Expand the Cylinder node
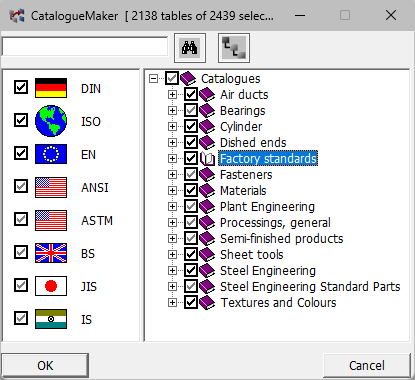 pos(172,127)
